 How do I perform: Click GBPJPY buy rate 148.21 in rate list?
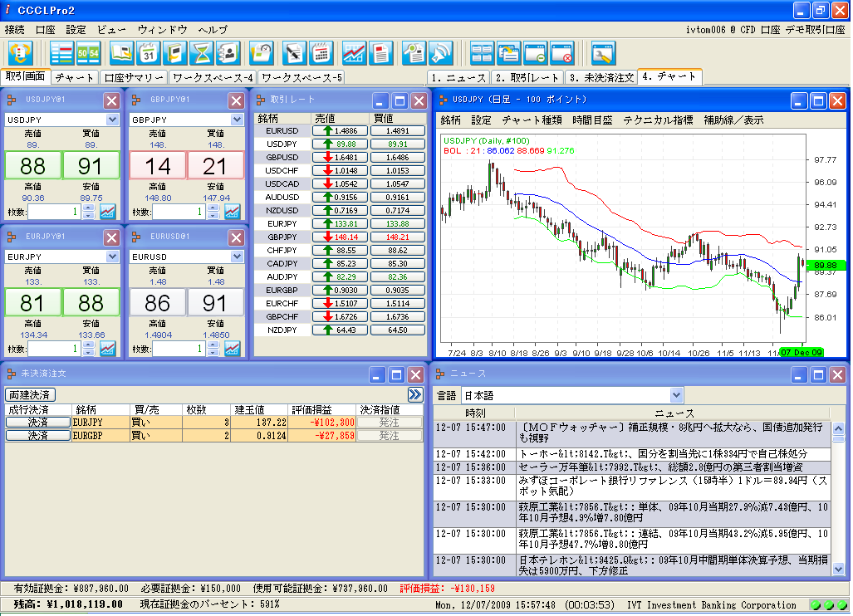point(398,237)
